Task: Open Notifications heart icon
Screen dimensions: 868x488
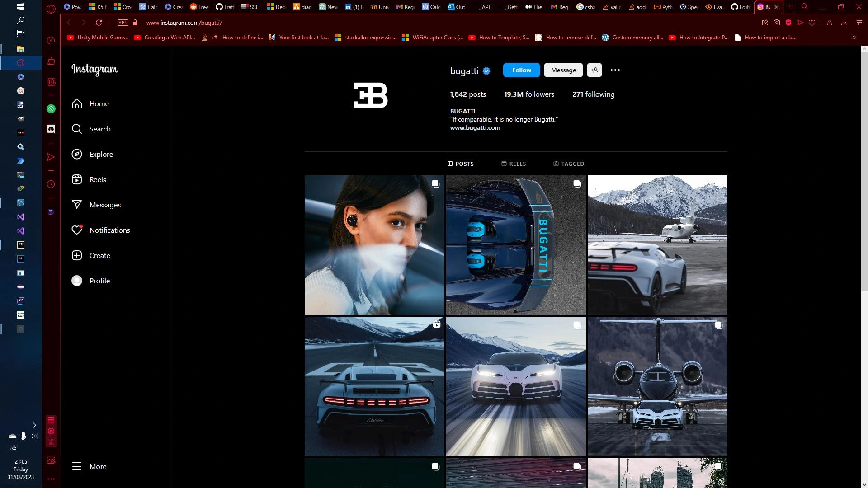Action: click(x=77, y=230)
